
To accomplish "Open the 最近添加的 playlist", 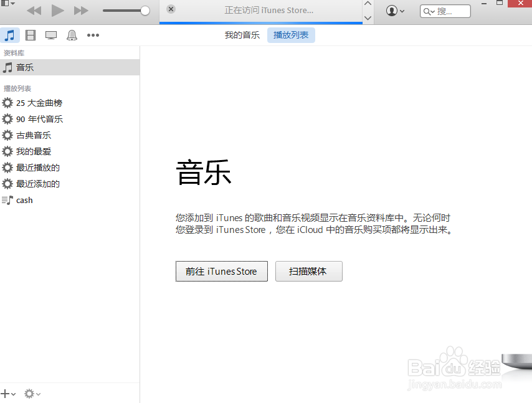I will point(70,184).
